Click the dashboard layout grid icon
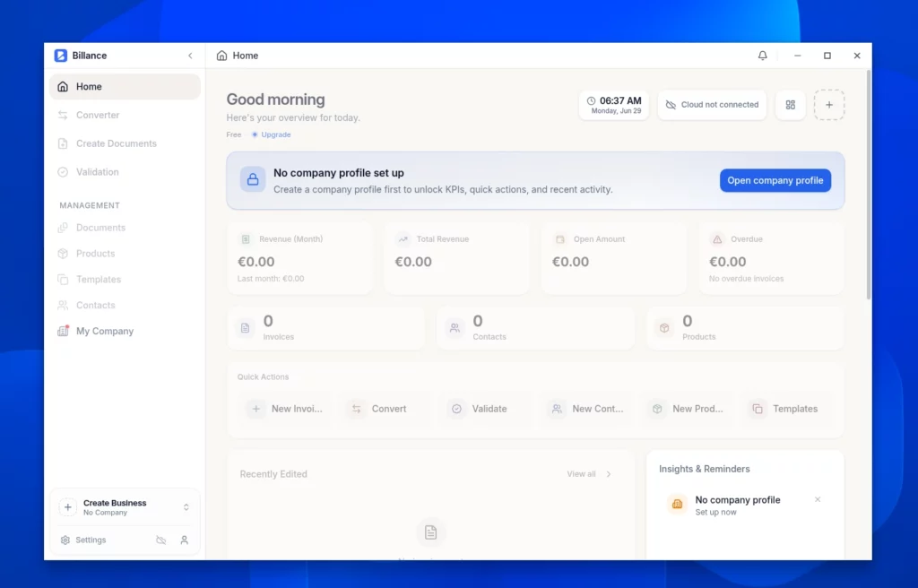918x588 pixels. tap(791, 105)
